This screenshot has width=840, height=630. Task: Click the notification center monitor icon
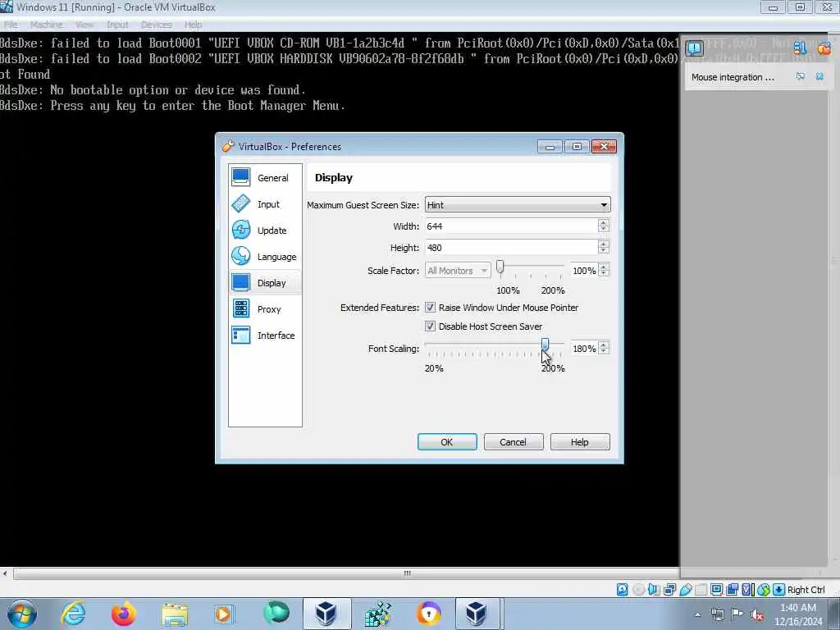694,48
